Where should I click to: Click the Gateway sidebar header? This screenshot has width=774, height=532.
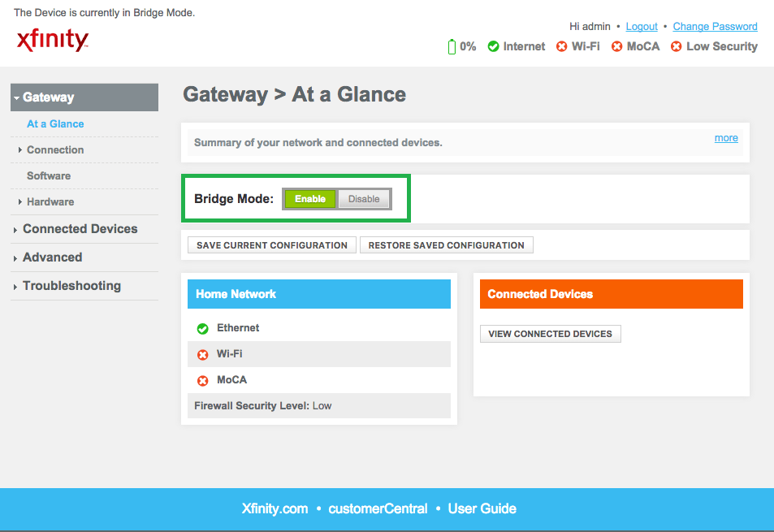coord(84,97)
